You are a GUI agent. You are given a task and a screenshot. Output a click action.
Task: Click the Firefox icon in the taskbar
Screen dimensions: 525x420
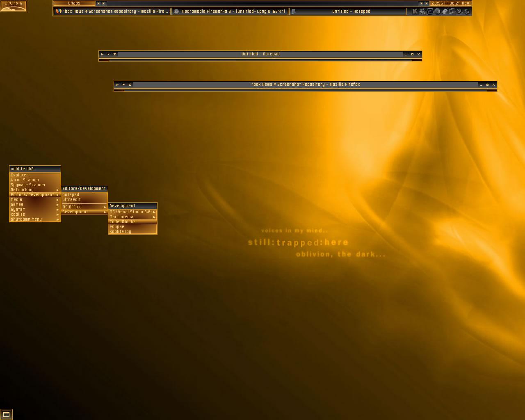coord(59,11)
